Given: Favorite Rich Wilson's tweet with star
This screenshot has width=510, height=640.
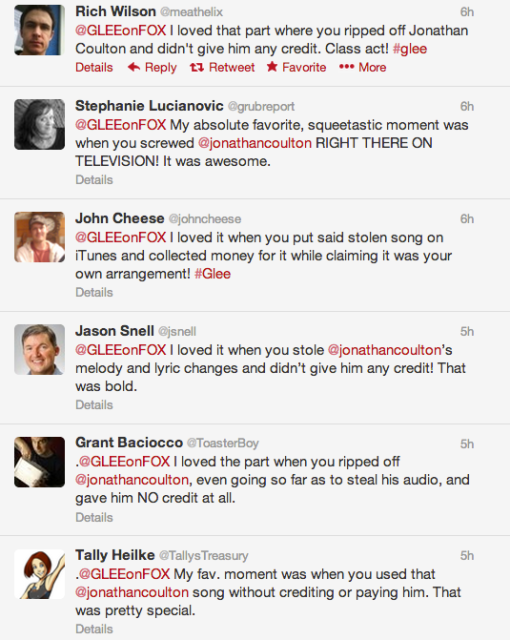Looking at the screenshot, I should coord(296,67).
